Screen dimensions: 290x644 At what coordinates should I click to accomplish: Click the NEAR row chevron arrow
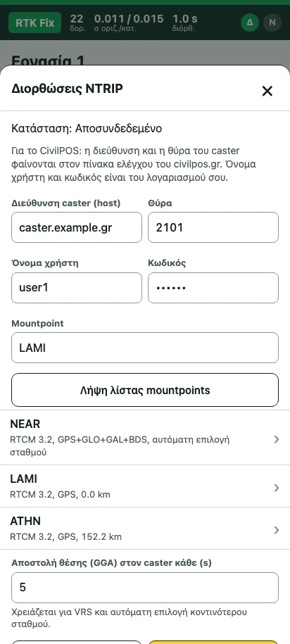(277, 439)
